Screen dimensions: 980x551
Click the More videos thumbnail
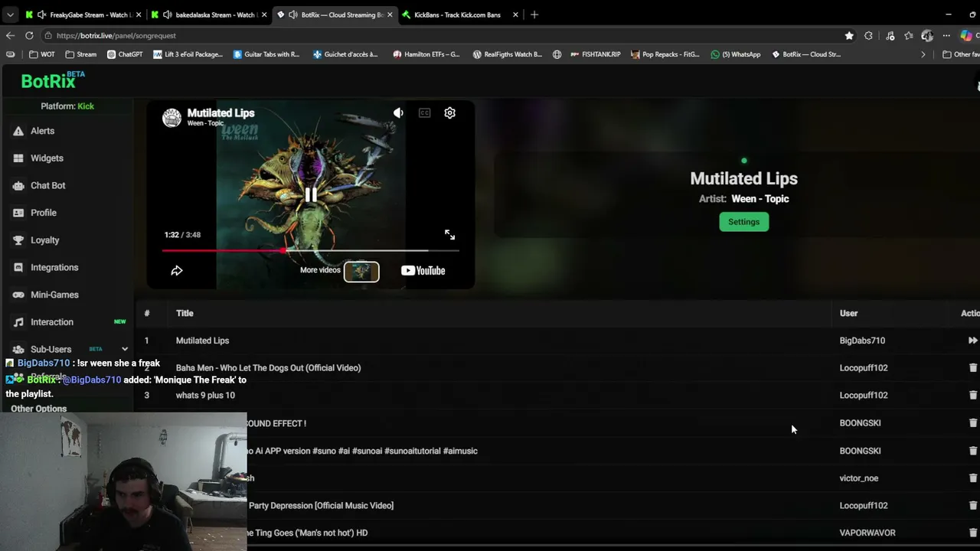click(x=361, y=271)
